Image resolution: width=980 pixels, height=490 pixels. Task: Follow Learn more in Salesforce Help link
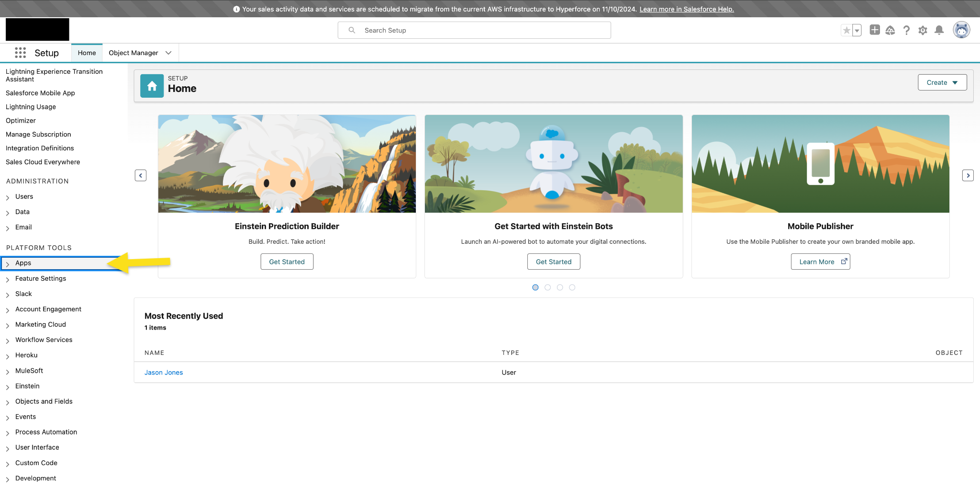[x=687, y=9]
